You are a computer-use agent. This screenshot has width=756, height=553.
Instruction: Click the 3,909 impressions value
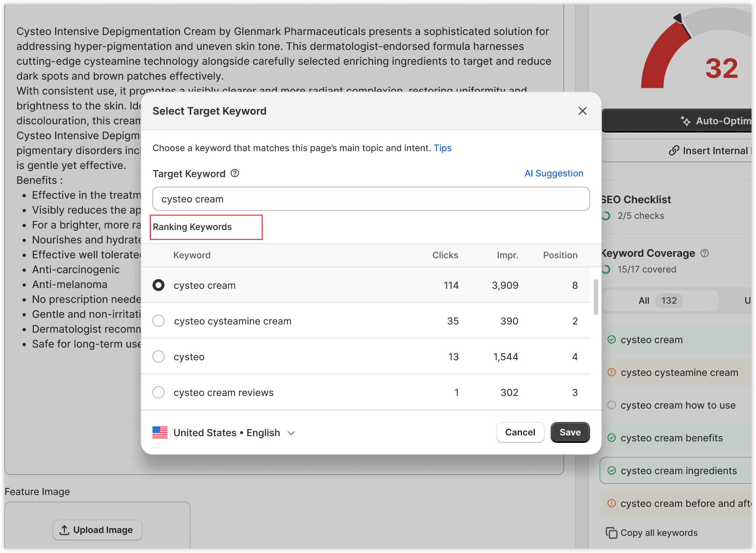coord(505,285)
